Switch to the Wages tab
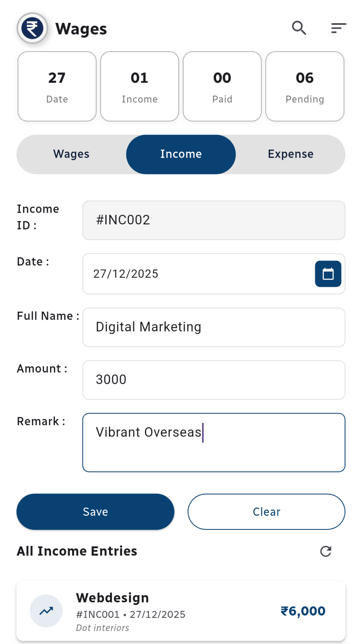Screen dimensions: 362x644 [x=71, y=154]
